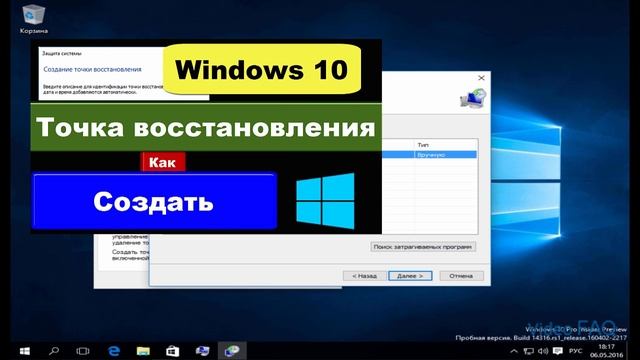Open File Explorer from the taskbar

click(x=143, y=351)
